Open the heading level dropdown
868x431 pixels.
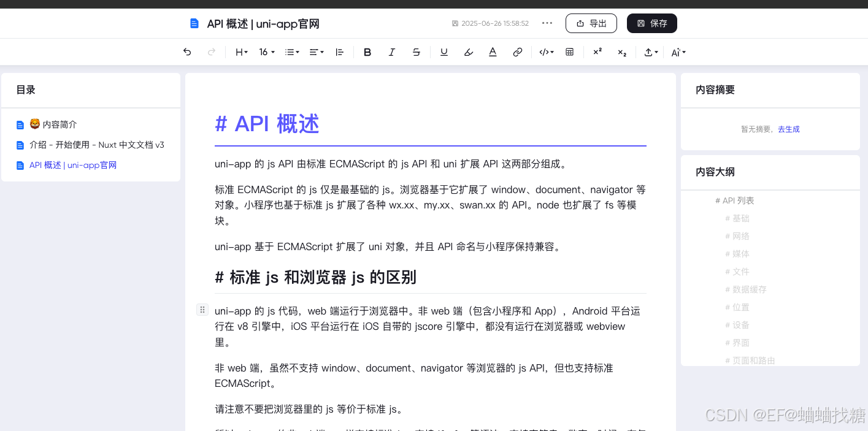(x=242, y=52)
